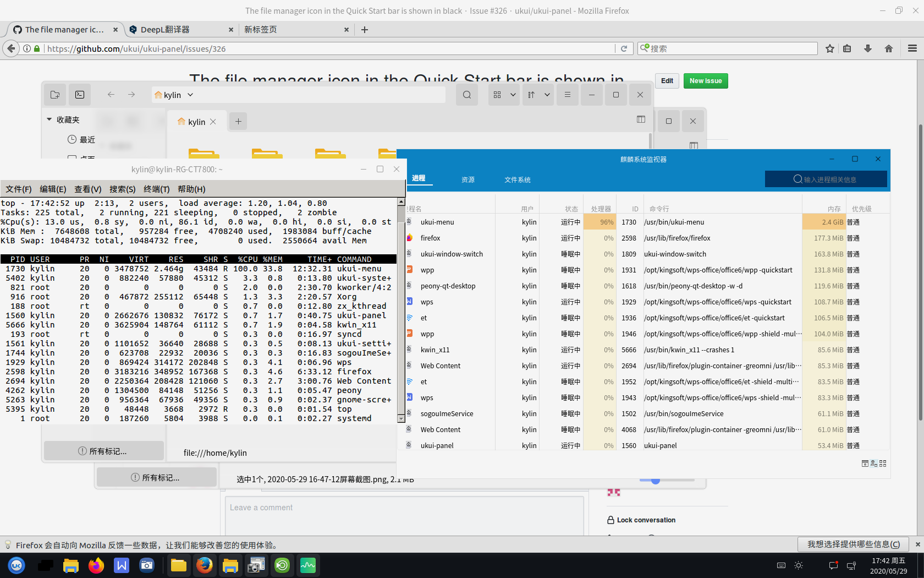Bookmark this page with the star icon

click(x=829, y=48)
